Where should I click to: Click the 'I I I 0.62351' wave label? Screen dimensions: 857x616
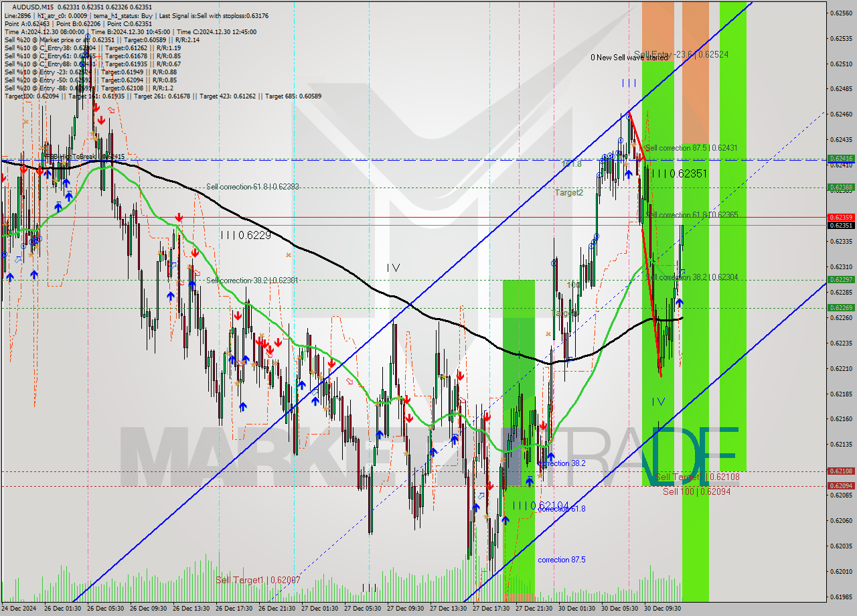coord(679,173)
